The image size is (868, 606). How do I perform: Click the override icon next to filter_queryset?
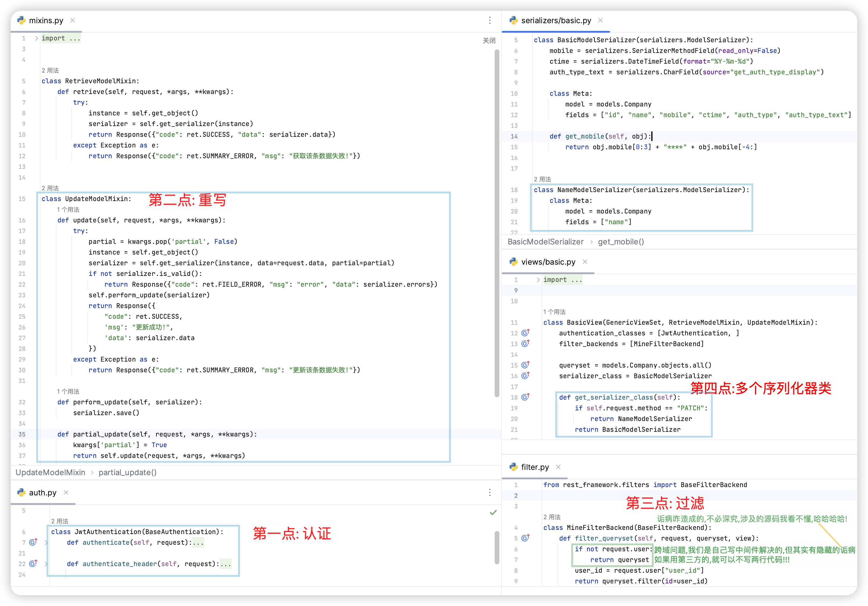pos(525,538)
